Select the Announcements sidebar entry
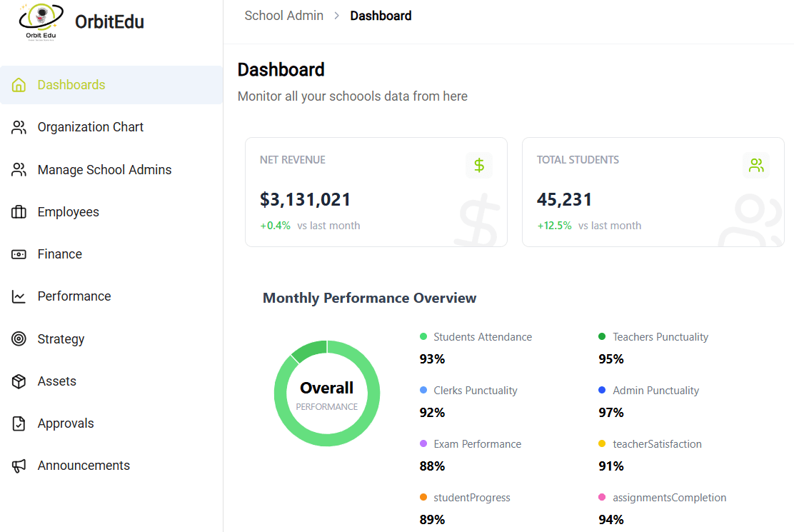The image size is (794, 532). [84, 465]
